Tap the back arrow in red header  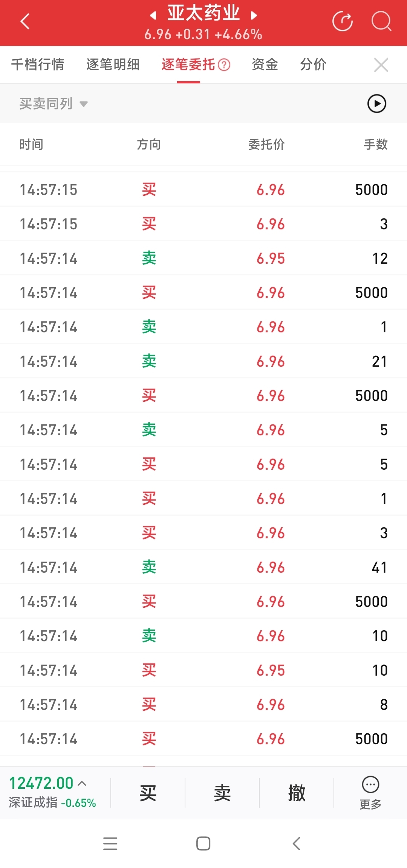click(x=25, y=22)
